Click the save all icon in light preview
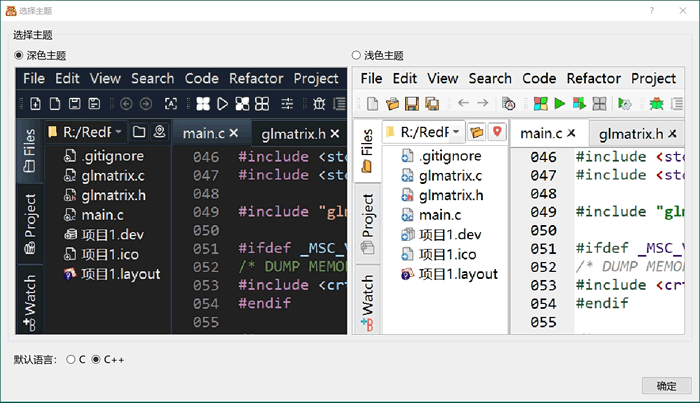Viewport: 700px width, 403px height. [x=432, y=104]
